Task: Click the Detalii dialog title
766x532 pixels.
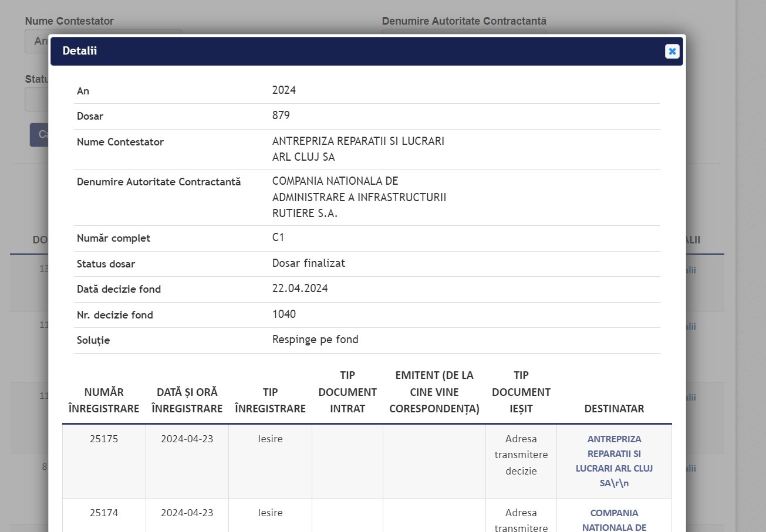Action: (80, 51)
